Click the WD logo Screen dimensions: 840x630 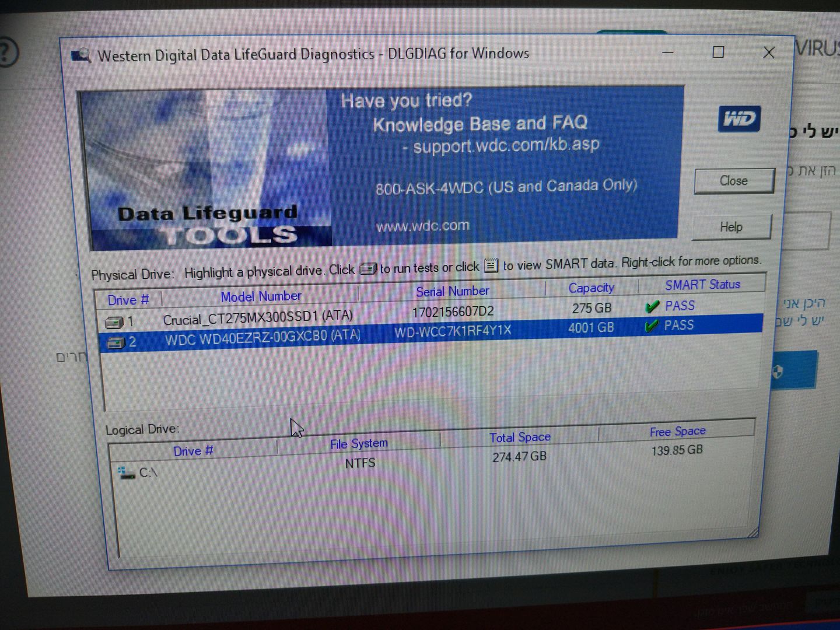(x=739, y=119)
